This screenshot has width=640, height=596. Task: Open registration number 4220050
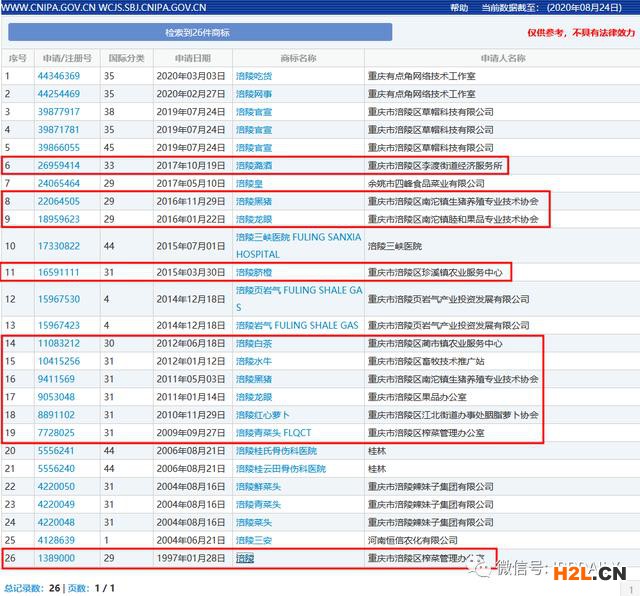click(56, 487)
